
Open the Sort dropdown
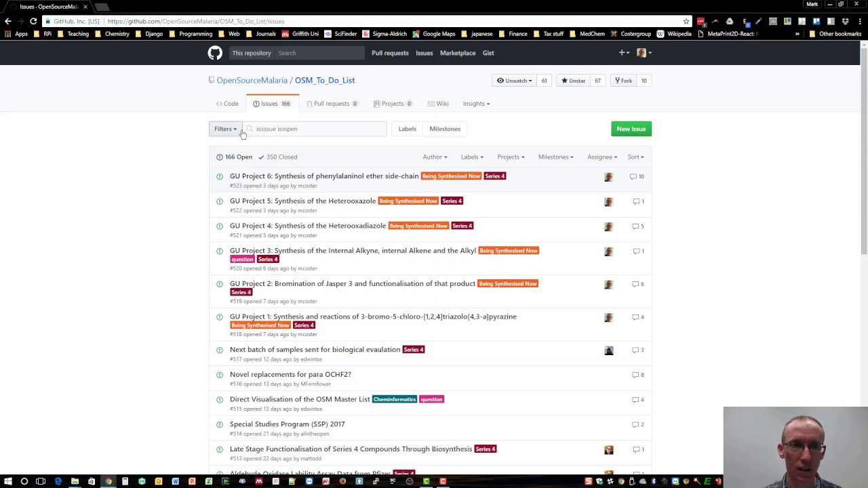coord(635,157)
